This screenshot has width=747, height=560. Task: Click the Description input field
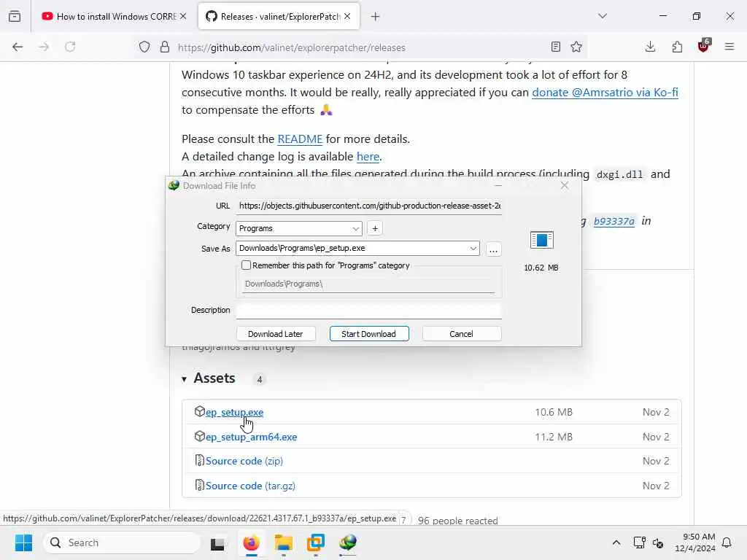369,311
